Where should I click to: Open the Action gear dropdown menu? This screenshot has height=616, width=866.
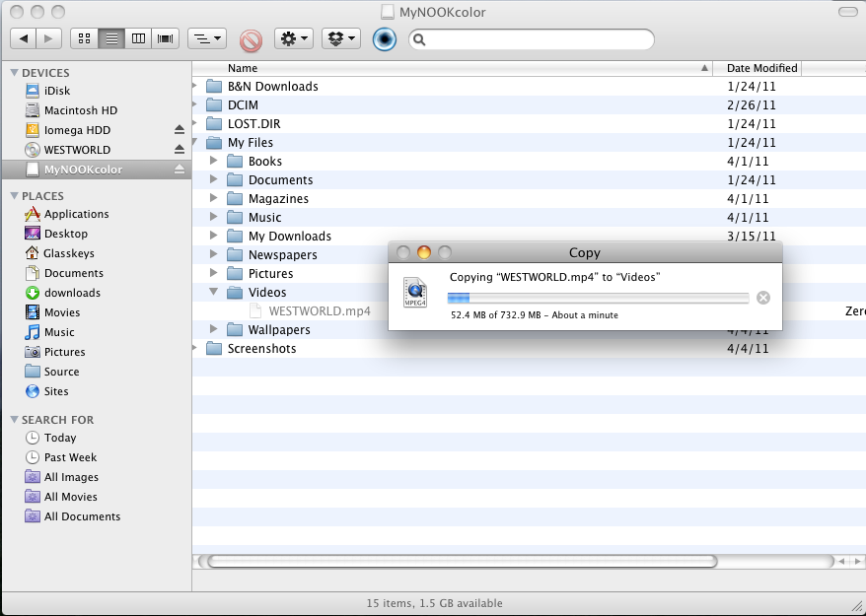point(294,39)
